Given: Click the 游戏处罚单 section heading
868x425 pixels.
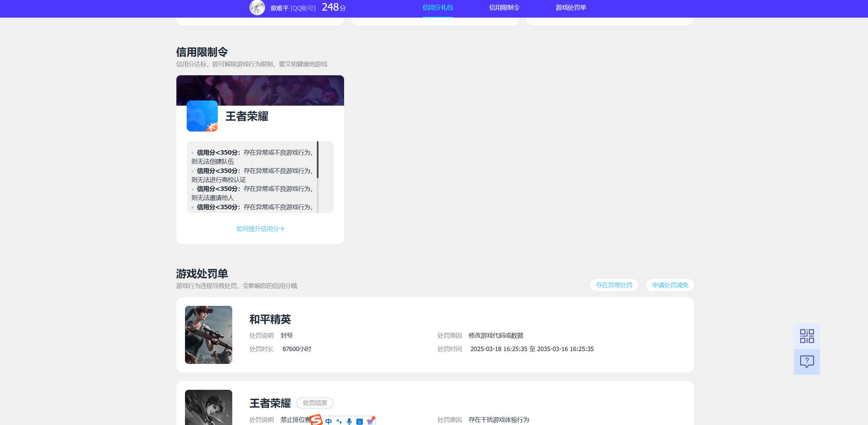Looking at the screenshot, I should coord(202,274).
